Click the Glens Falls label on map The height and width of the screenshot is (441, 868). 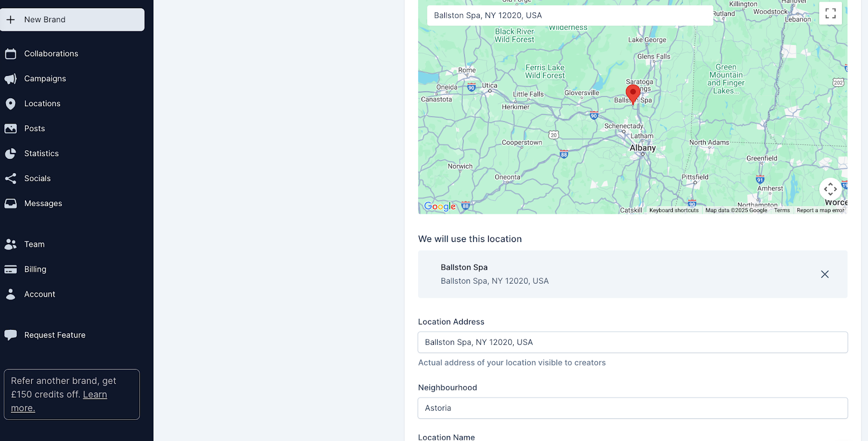coord(654,56)
